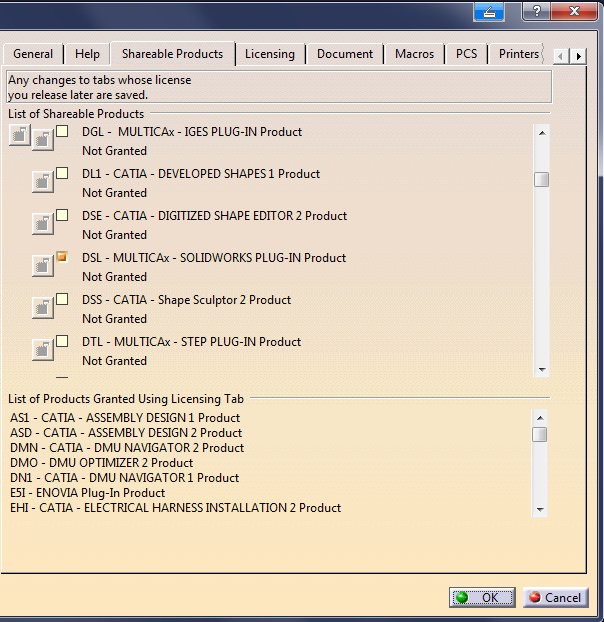
Task: Click up arrow of shareable products scrollbar
Action: tap(542, 133)
